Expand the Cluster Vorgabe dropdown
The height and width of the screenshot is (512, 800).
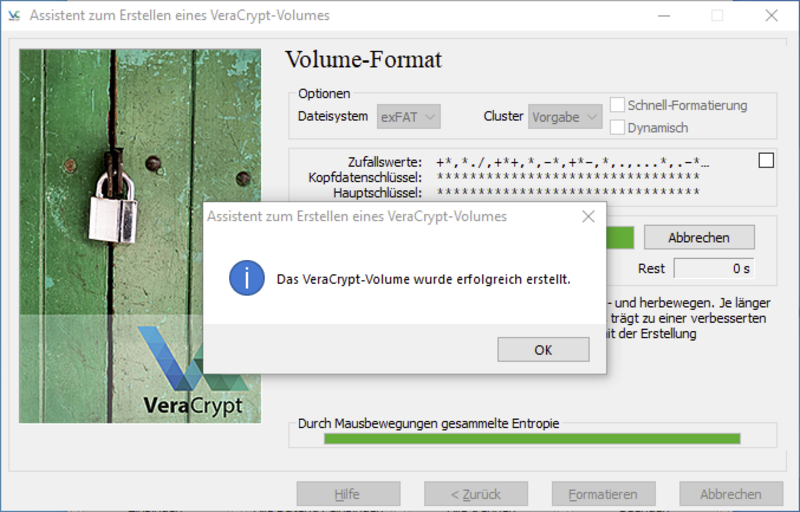[x=565, y=117]
